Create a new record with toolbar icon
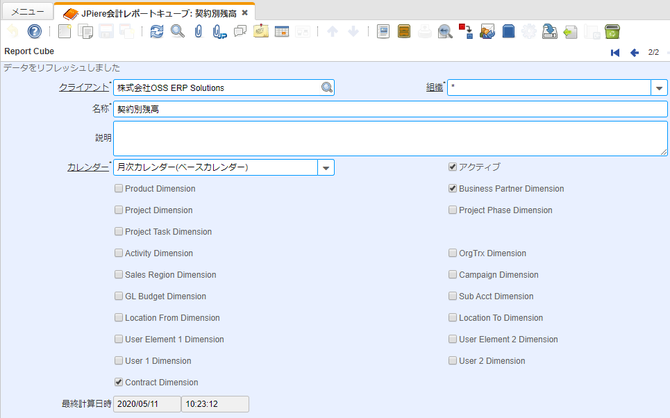 [65, 31]
